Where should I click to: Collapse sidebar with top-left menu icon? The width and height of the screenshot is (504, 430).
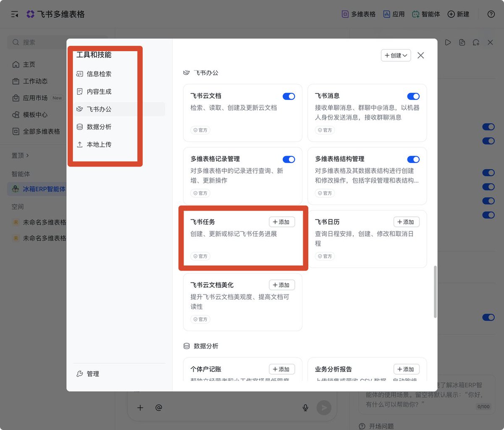pos(15,14)
